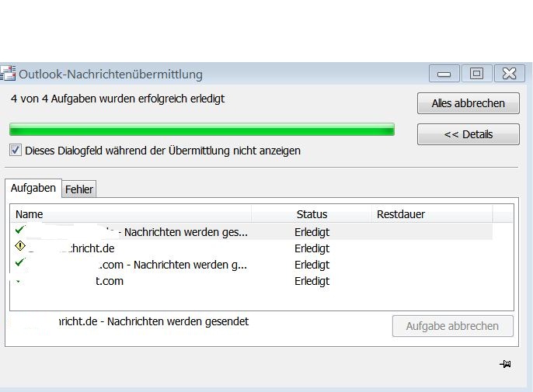This screenshot has height=392, width=533.
Task: Open the Fehler tab
Action: 79,189
